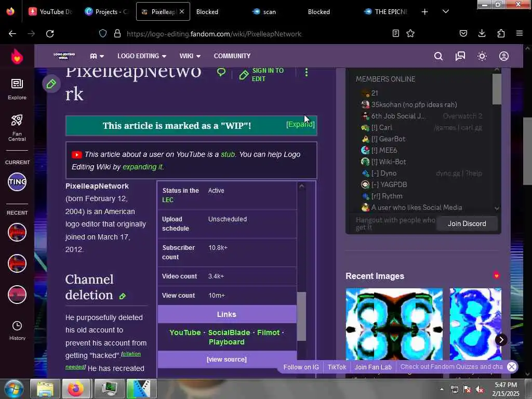This screenshot has height=399, width=532.
Task: Open the stub link
Action: click(228, 154)
